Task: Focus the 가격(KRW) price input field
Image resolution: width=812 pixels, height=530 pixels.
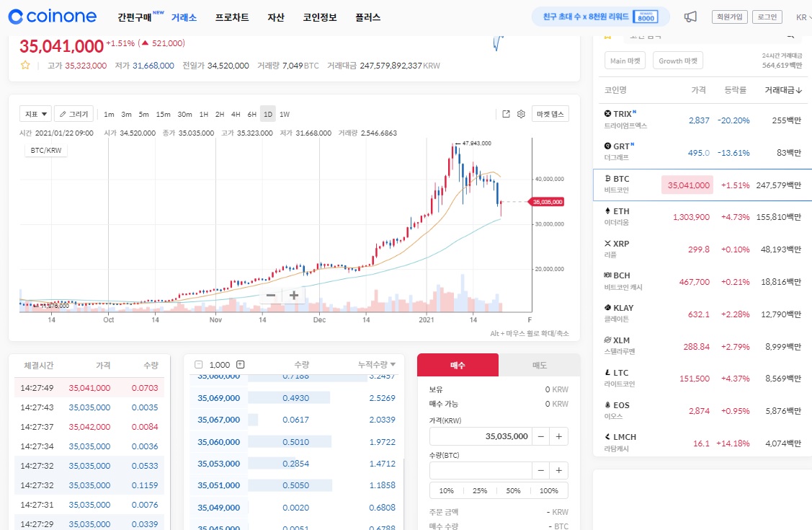Action: pos(481,436)
